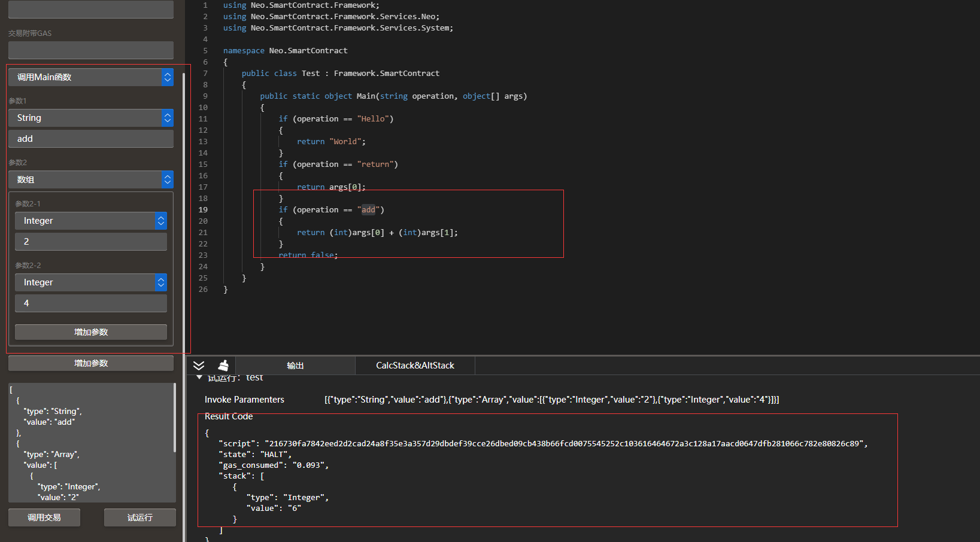The width and height of the screenshot is (980, 542).
Task: Clear output using the broom icon
Action: 223,366
